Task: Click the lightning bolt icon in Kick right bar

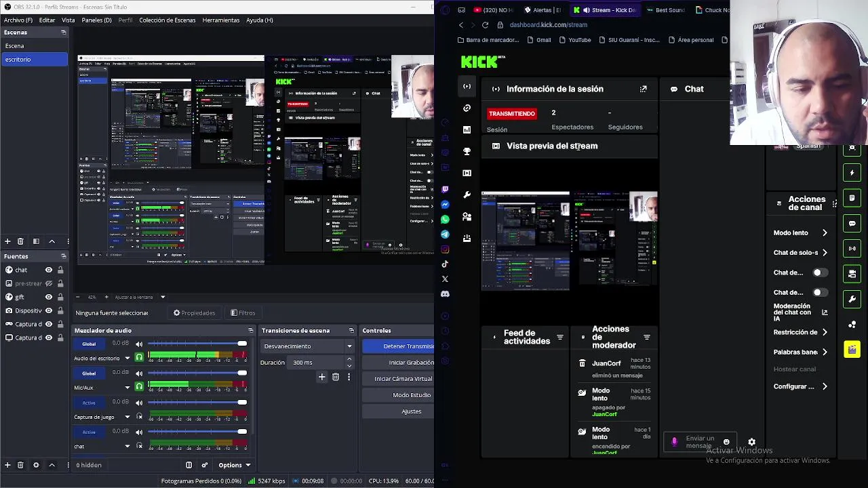Action: [852, 173]
